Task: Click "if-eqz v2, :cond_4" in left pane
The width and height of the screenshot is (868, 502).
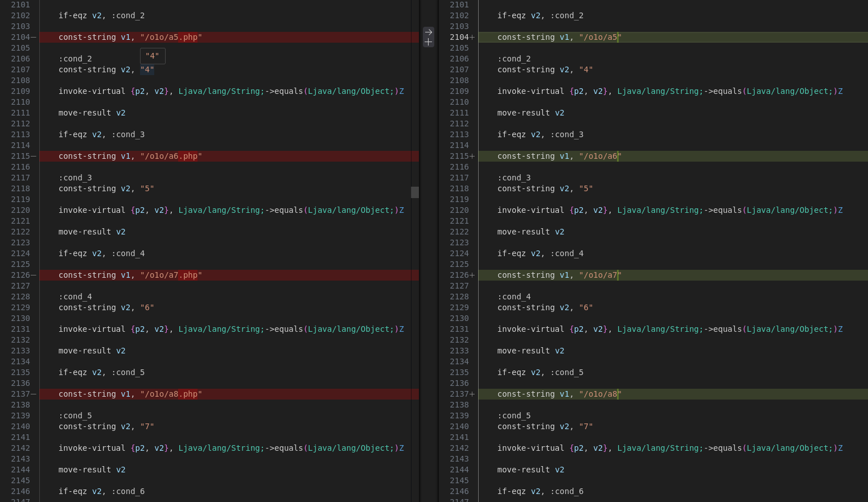Action: pos(101,253)
